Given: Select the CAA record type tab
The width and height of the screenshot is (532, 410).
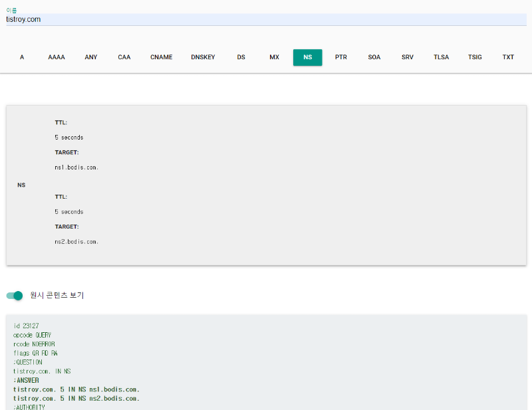Looking at the screenshot, I should tap(124, 57).
